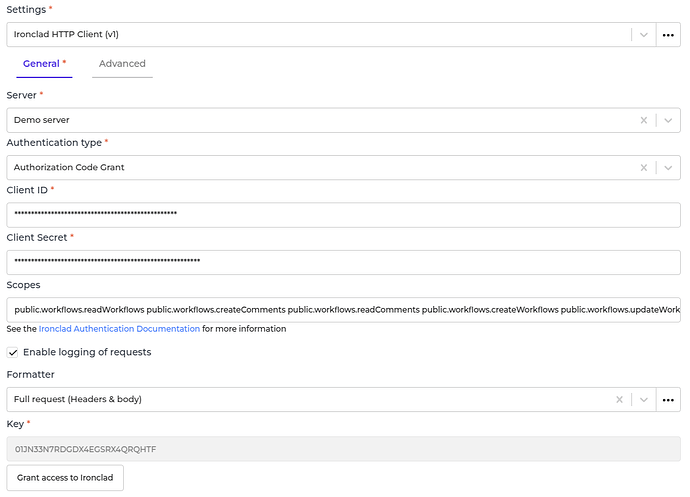Click the read-only Key field
Screen dimensions: 690x497
(343, 449)
